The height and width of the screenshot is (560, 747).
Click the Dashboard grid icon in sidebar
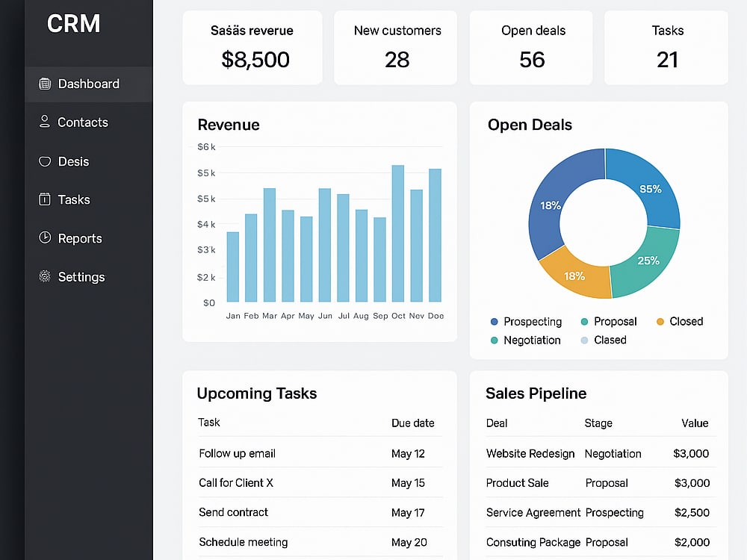tap(45, 84)
